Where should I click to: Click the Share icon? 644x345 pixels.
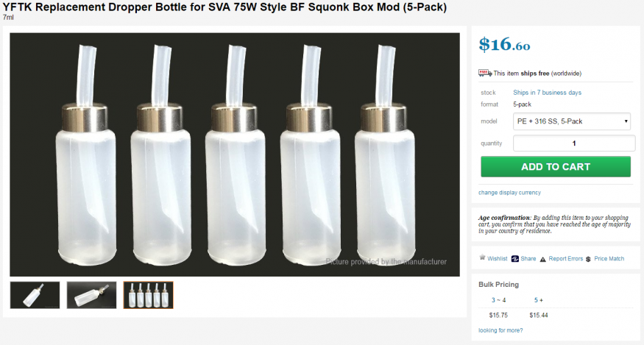[515, 259]
